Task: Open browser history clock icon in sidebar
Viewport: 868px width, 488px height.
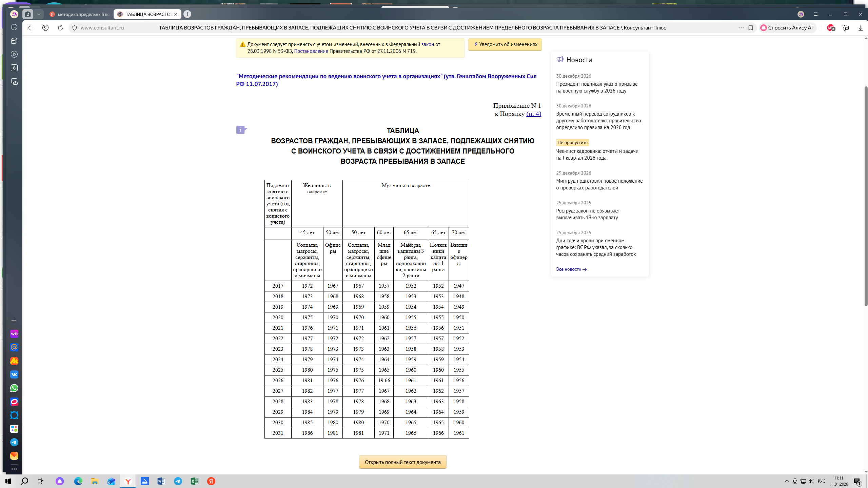Action: pyautogui.click(x=14, y=27)
